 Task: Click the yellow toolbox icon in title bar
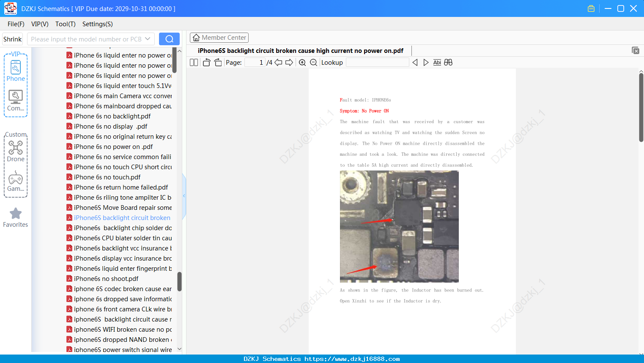point(591,8)
